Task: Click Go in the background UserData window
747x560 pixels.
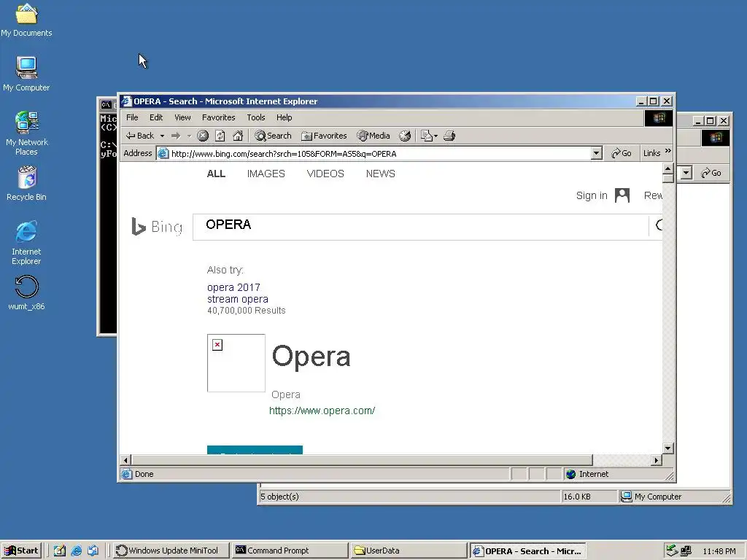Action: pyautogui.click(x=711, y=173)
